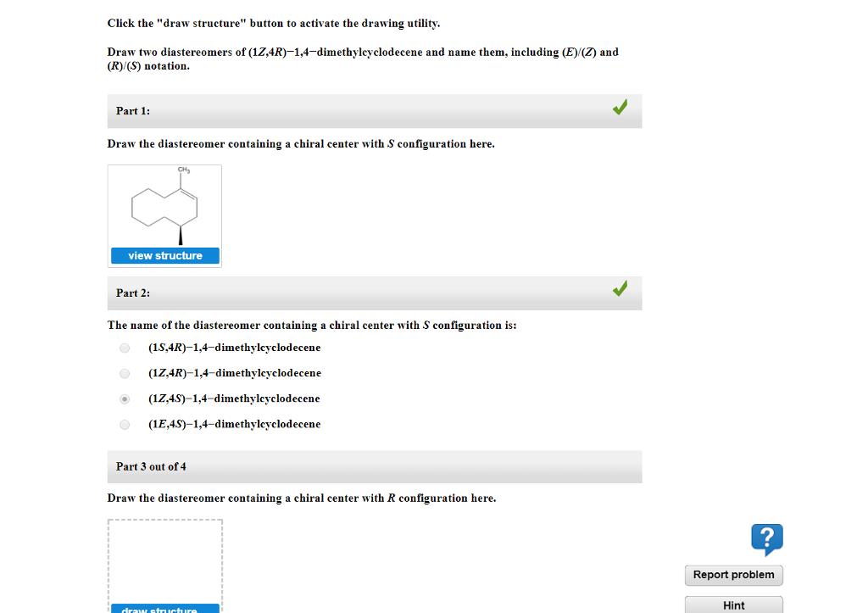Click the (1Z,4S) answer text label
The image size is (868, 613).
point(235,398)
